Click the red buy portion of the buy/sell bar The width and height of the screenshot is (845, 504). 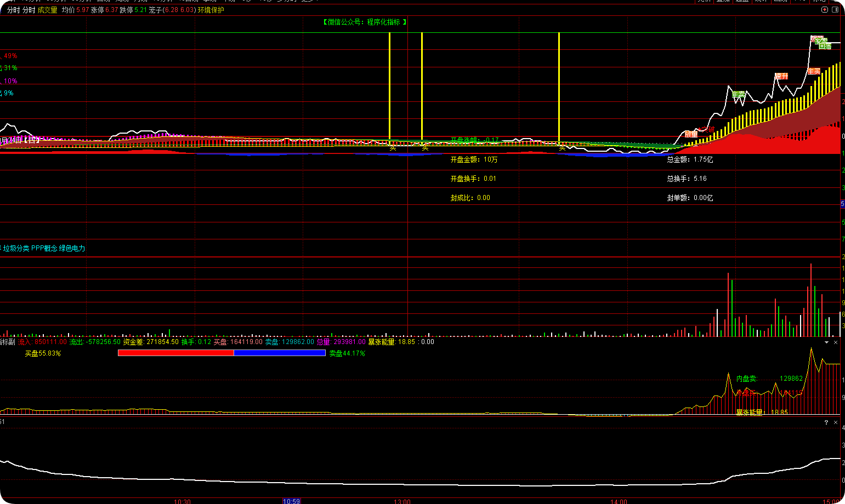pos(176,353)
